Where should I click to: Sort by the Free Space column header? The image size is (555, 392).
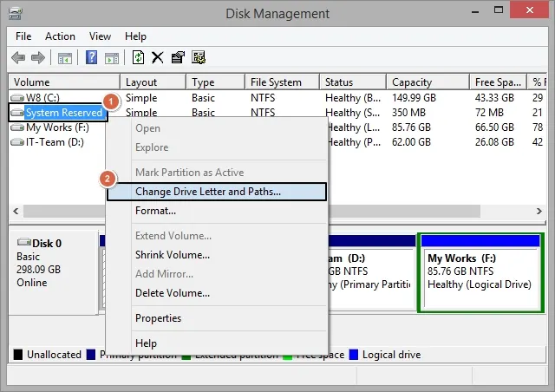click(x=498, y=82)
